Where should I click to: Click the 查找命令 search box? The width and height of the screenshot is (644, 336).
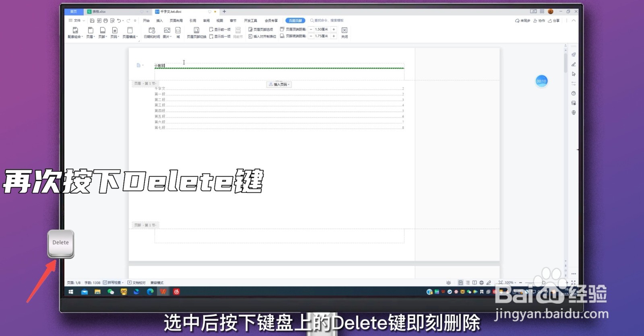coord(327,21)
